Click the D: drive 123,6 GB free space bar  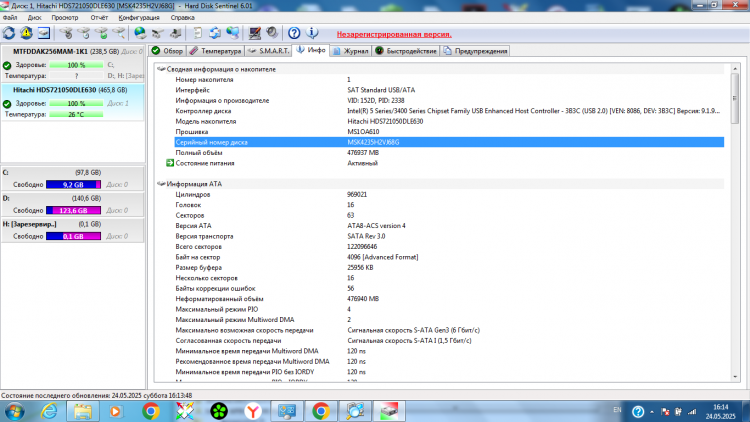tap(73, 211)
